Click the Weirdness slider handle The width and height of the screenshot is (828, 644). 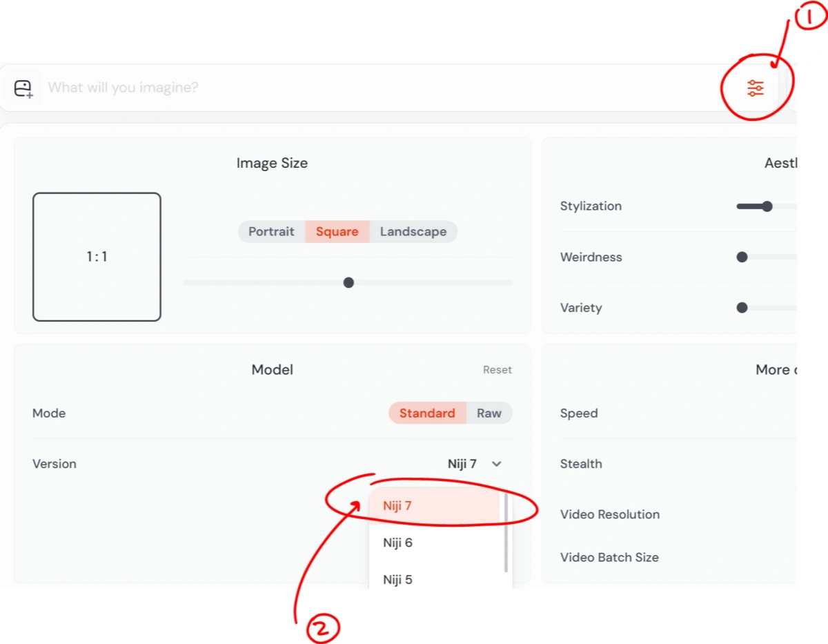click(742, 257)
